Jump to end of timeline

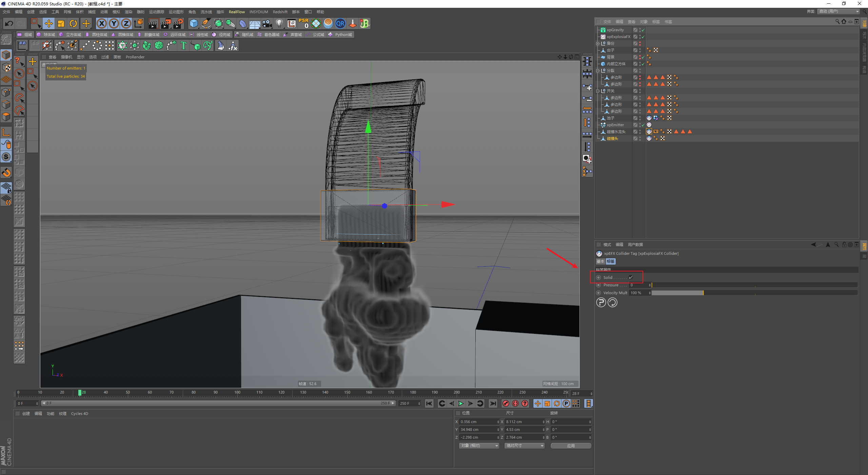coord(493,403)
